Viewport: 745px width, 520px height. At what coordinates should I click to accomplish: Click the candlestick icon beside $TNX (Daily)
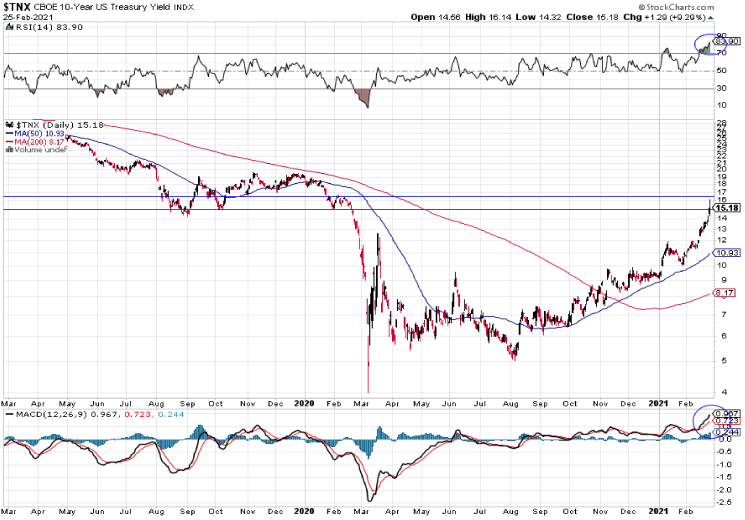pyautogui.click(x=8, y=123)
